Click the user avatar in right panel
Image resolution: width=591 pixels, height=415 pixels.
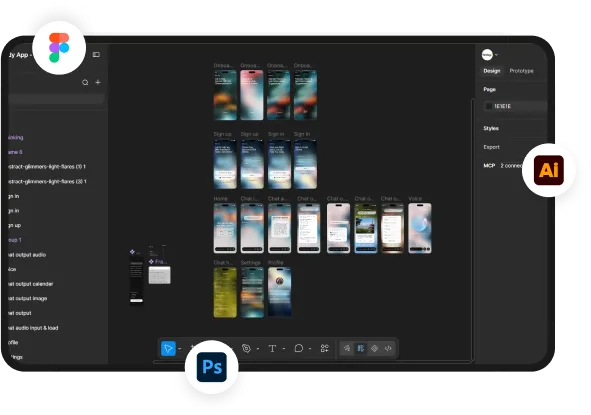coord(487,55)
